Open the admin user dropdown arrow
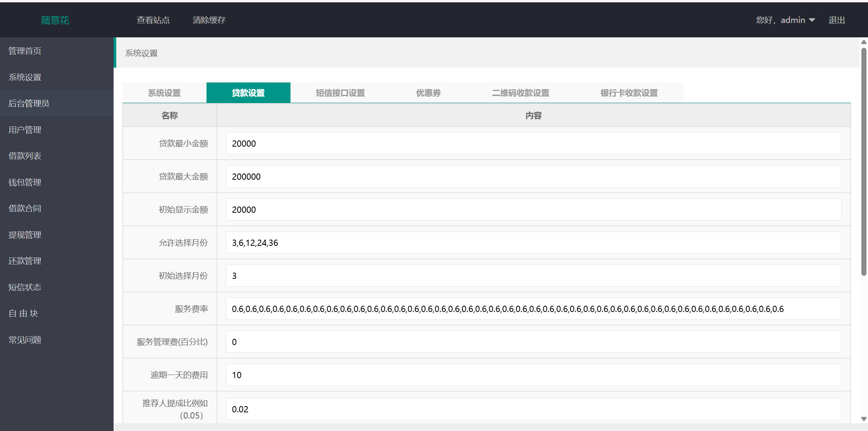868x431 pixels. coord(812,20)
